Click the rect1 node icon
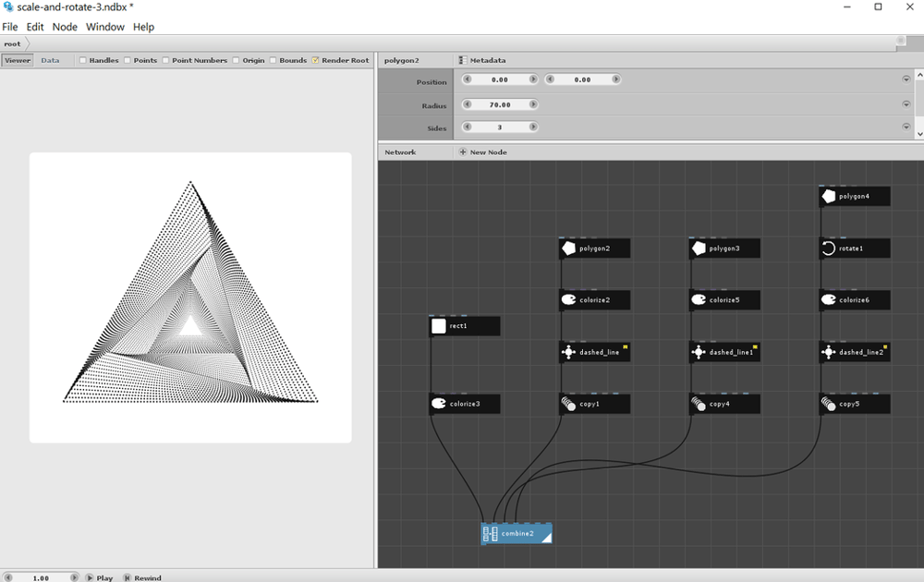Image resolution: width=924 pixels, height=582 pixels. [439, 326]
